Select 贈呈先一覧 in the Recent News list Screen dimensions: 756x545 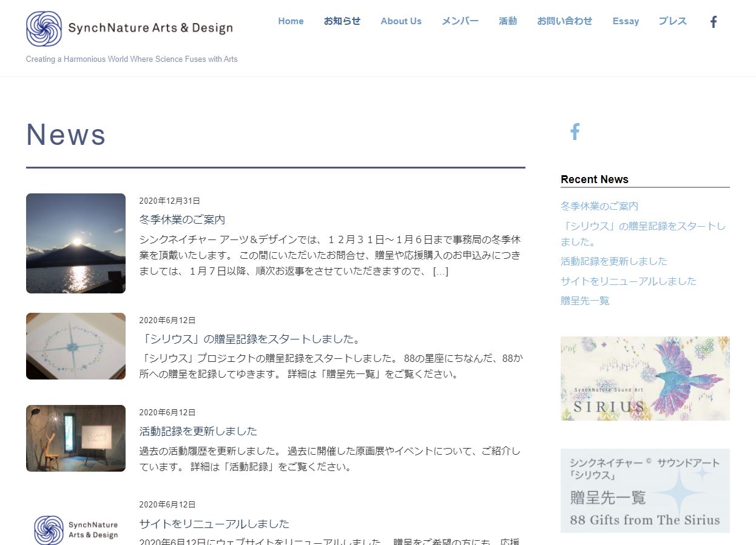(x=585, y=301)
